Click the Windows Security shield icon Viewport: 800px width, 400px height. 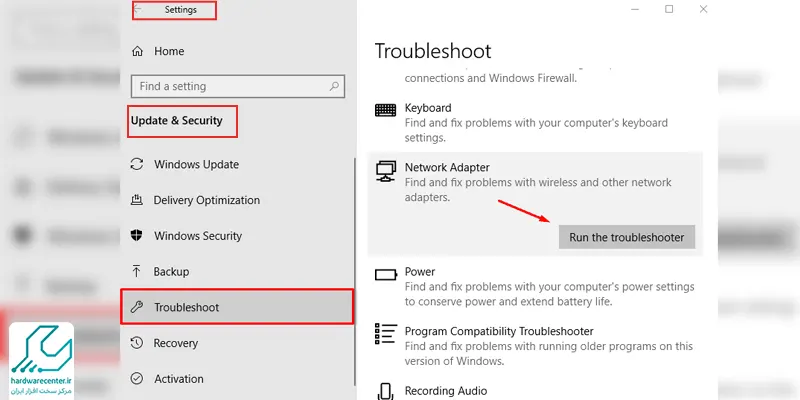click(x=136, y=236)
